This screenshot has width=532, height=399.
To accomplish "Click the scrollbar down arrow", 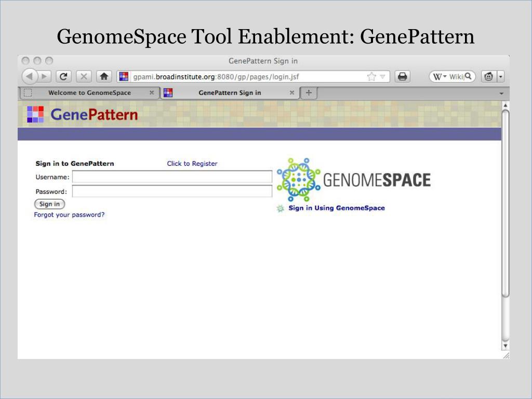I will click(x=505, y=345).
